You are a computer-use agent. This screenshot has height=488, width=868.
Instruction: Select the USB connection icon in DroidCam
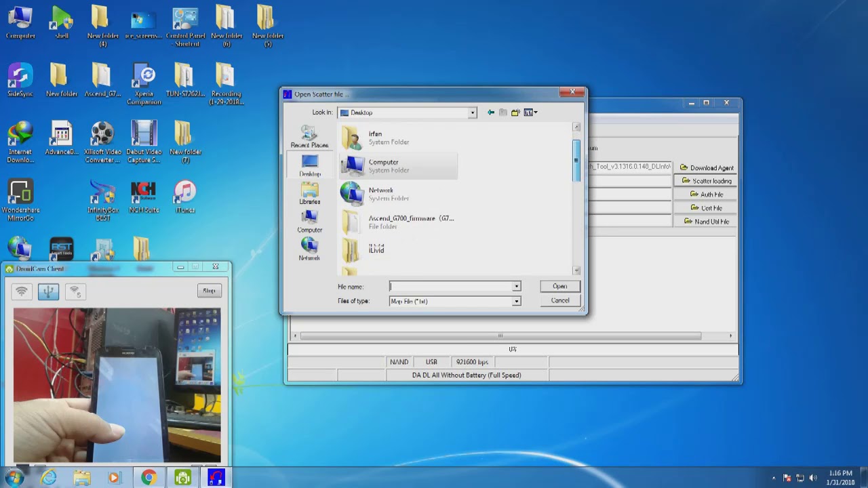(48, 291)
